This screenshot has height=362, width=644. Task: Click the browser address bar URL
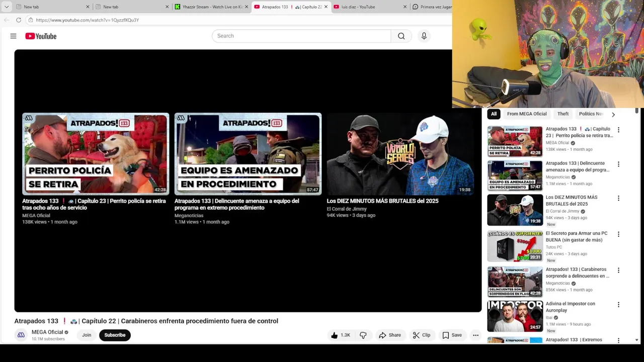click(87, 20)
